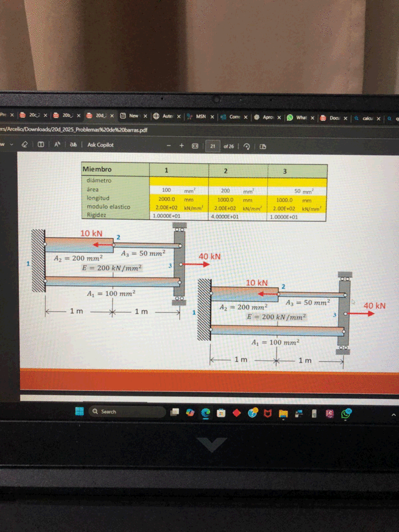This screenshot has width=399, height=532.
Task: Expand the drawing tool dropdown chevron
Action: click(11, 144)
